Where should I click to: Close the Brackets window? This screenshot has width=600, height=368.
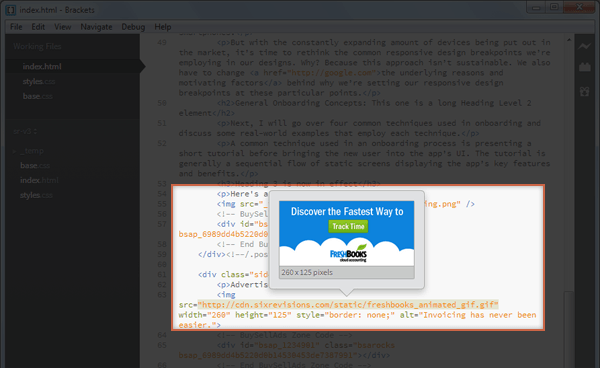point(579,7)
